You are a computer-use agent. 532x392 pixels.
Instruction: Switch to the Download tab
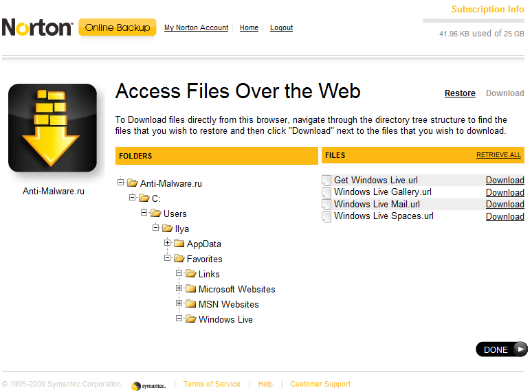coord(505,93)
